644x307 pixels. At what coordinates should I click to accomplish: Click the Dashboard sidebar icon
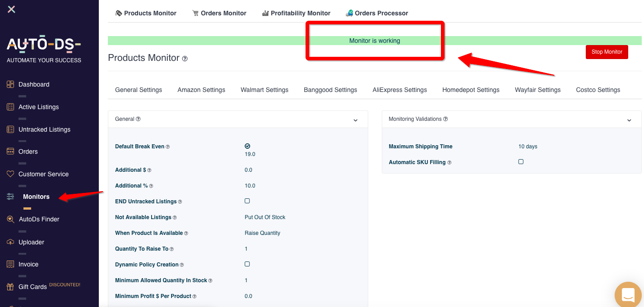coord(10,84)
